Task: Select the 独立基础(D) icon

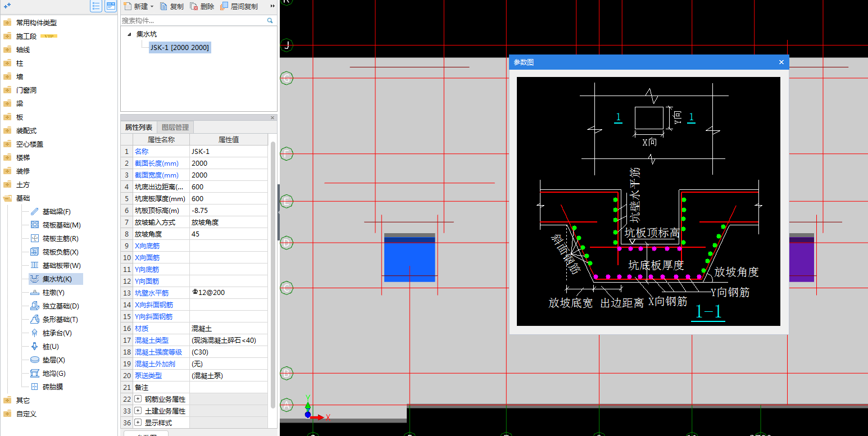Action: click(x=35, y=306)
